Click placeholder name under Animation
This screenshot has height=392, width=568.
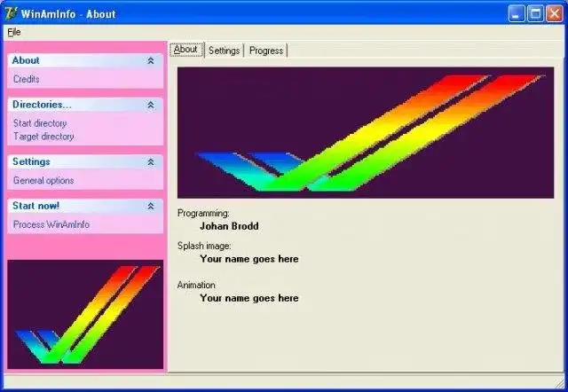tap(249, 298)
